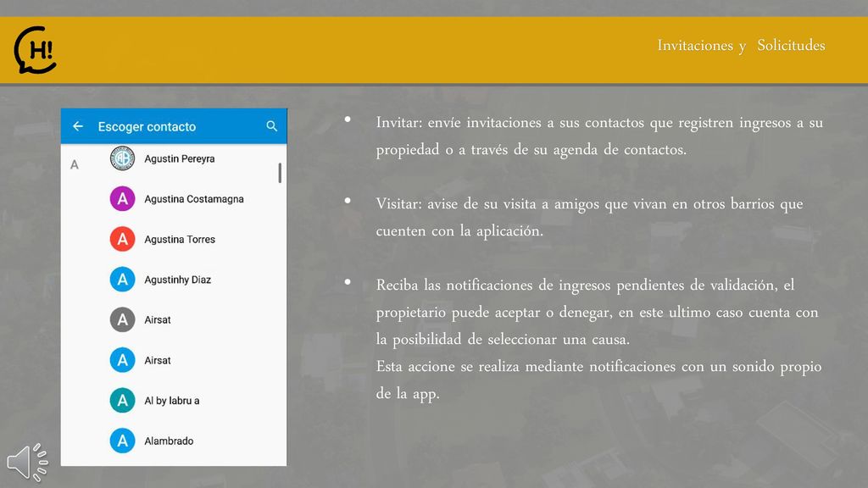Click the Escoger contacto title
Screen dimensions: 868x488
tap(147, 127)
